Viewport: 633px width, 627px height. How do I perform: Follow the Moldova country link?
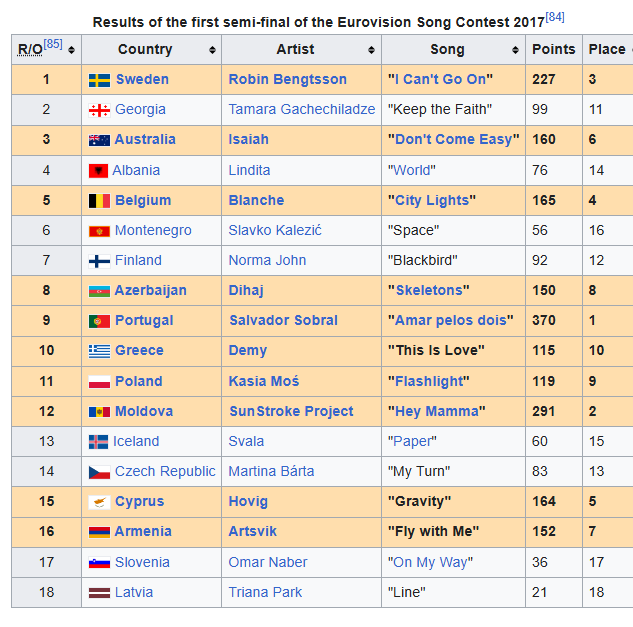pos(144,412)
